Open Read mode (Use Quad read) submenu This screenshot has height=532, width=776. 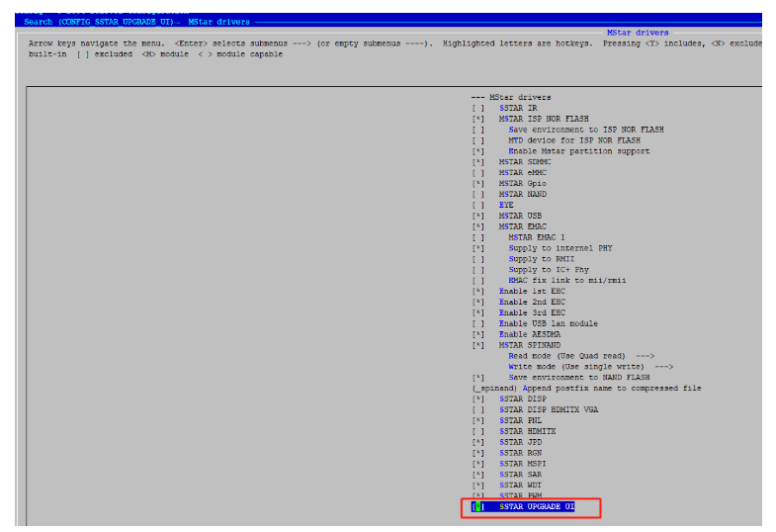click(x=581, y=356)
